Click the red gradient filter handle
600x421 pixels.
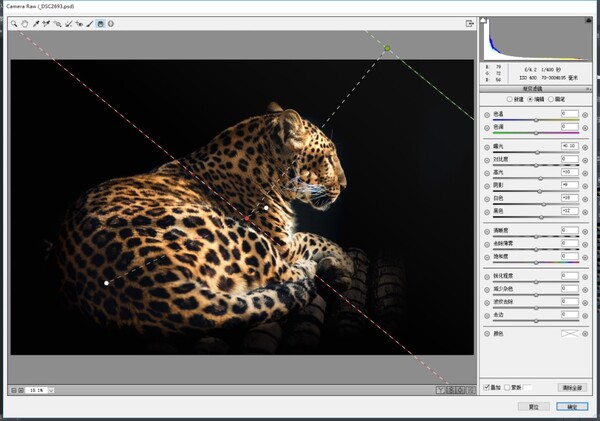pos(247,219)
